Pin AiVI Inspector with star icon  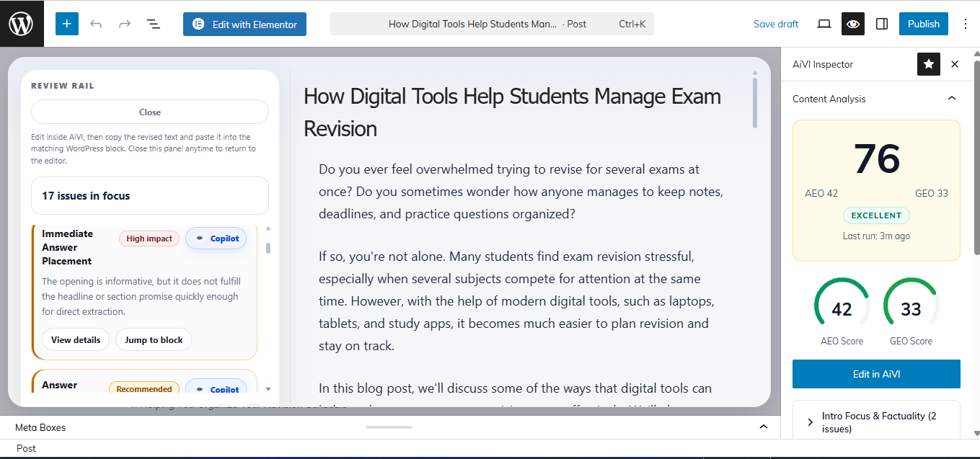[x=929, y=64]
